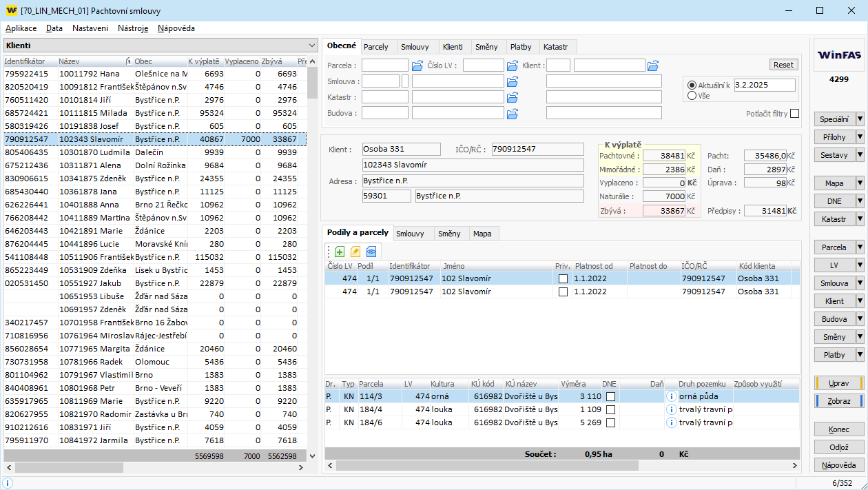Open folder lookup beside the Klient field
This screenshot has width=868, height=490.
653,65
